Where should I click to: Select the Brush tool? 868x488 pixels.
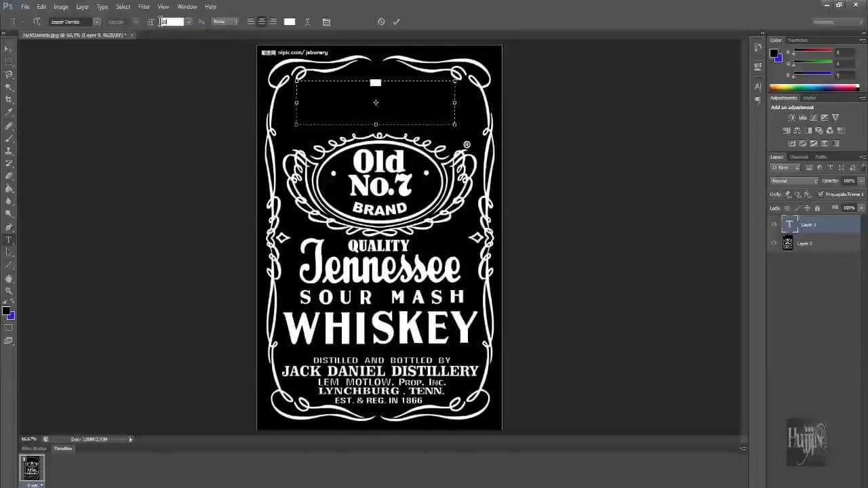8,138
